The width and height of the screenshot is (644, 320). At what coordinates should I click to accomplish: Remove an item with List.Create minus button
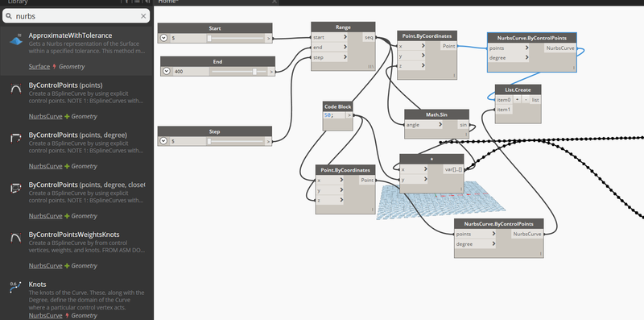point(526,100)
